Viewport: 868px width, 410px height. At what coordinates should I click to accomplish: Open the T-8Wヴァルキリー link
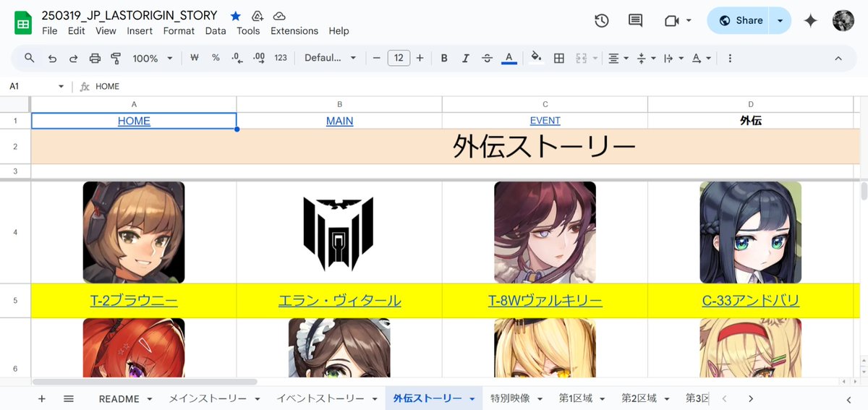pos(545,301)
